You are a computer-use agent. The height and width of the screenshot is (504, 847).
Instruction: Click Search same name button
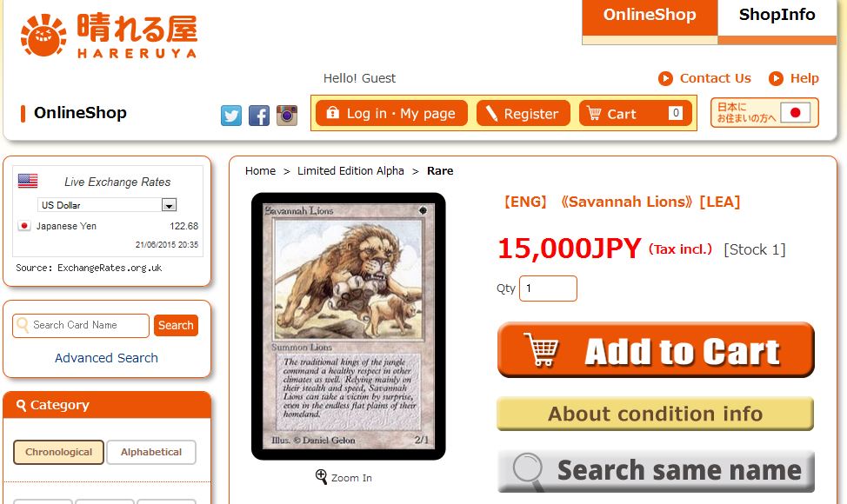656,471
